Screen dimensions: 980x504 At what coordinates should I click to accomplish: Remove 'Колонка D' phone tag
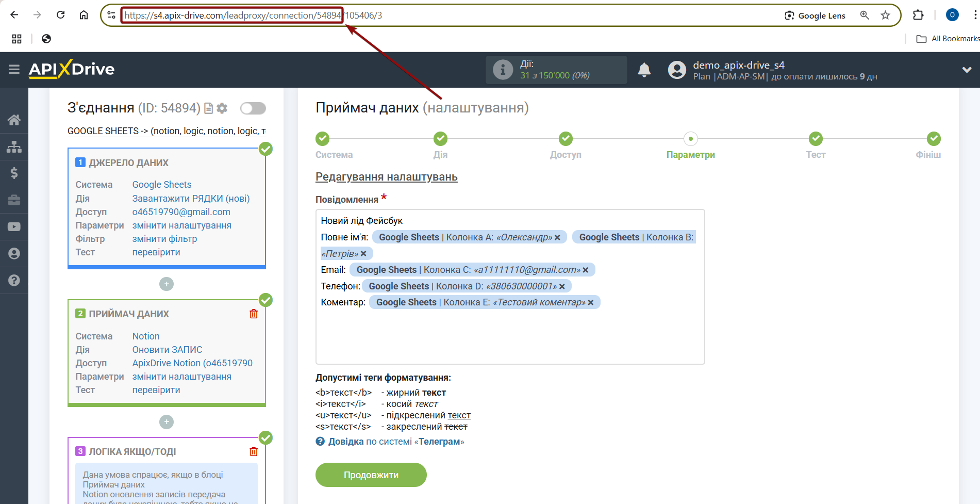pos(562,286)
